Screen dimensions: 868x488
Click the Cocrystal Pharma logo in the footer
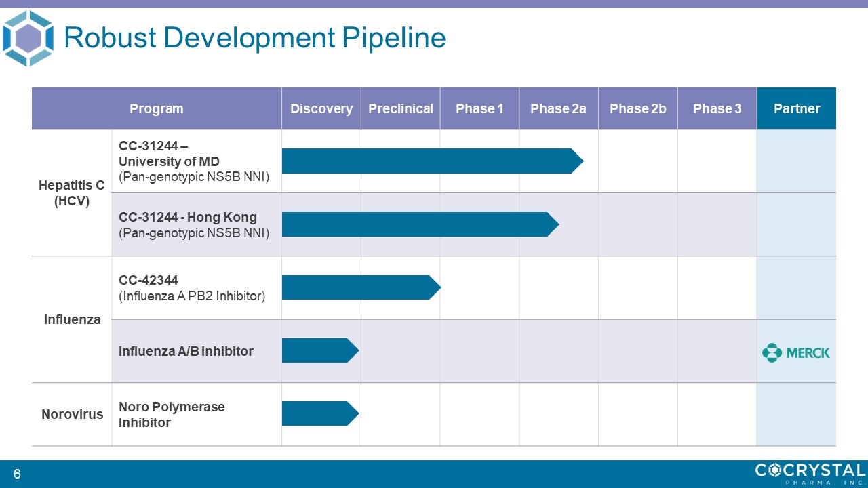(810, 473)
